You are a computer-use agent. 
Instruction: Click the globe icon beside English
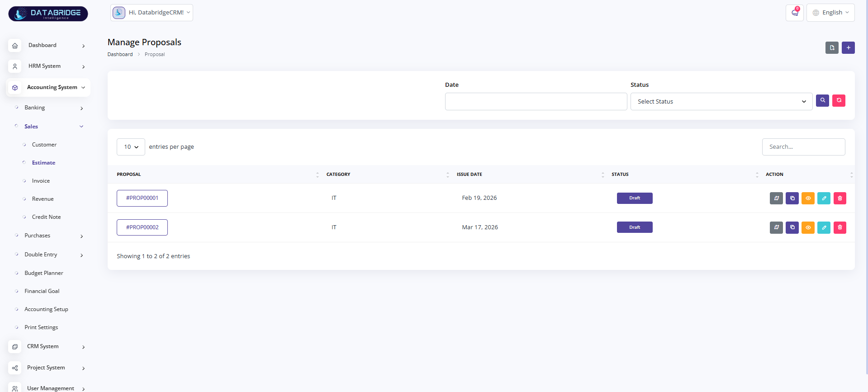click(816, 13)
